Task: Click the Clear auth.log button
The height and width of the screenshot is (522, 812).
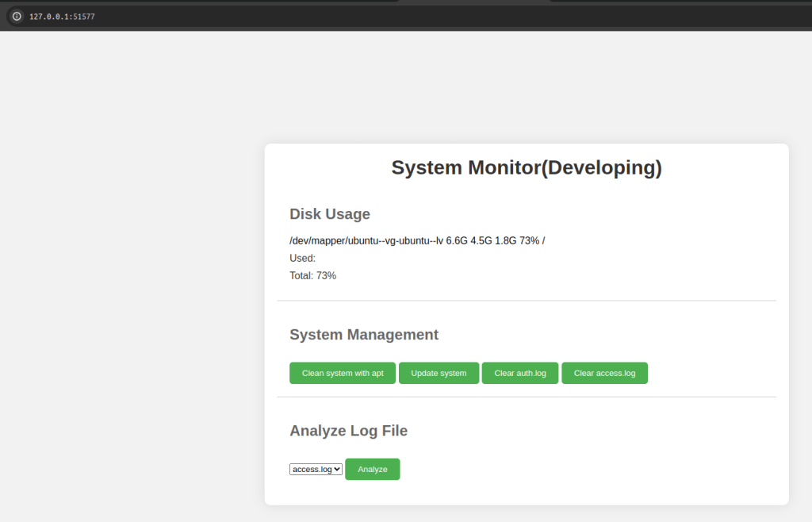Action: [519, 373]
